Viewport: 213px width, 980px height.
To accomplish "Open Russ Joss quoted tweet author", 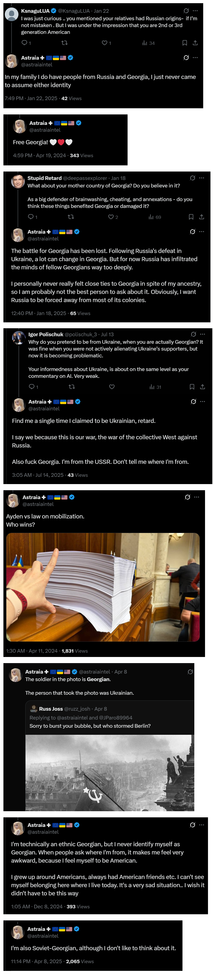I will (51, 709).
